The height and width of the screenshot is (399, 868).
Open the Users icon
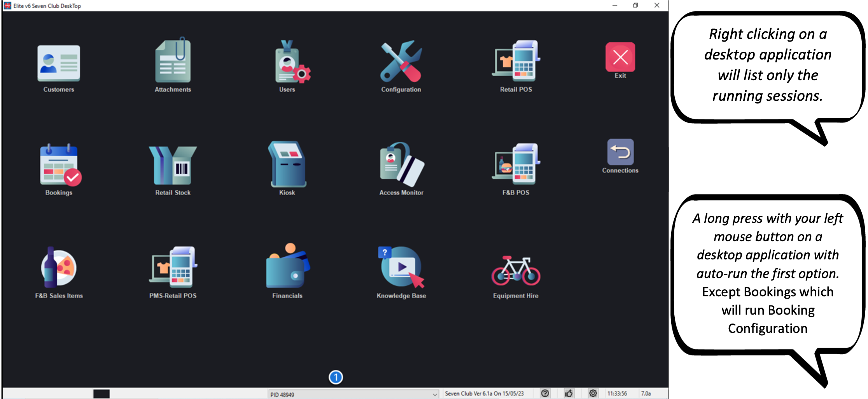click(292, 61)
